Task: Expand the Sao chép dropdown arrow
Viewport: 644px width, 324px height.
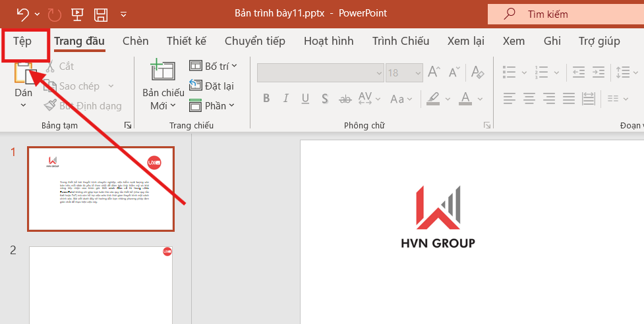Action: 111,86
